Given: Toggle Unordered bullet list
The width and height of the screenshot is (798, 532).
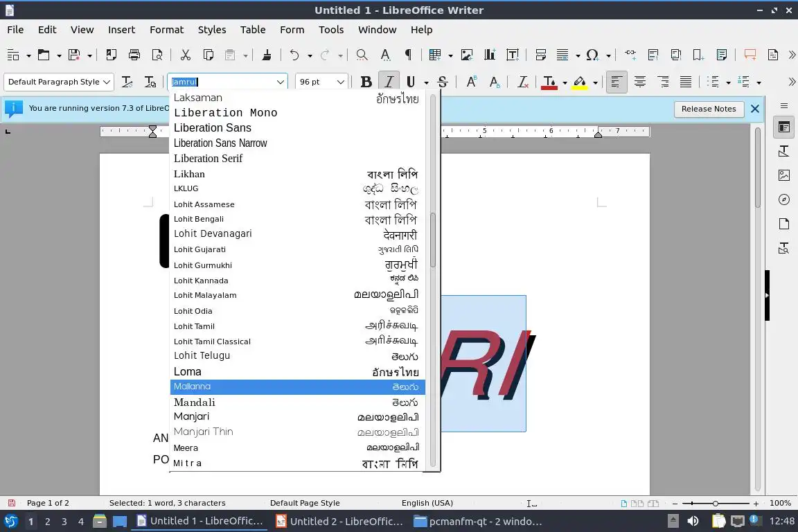Looking at the screenshot, I should tap(713, 82).
